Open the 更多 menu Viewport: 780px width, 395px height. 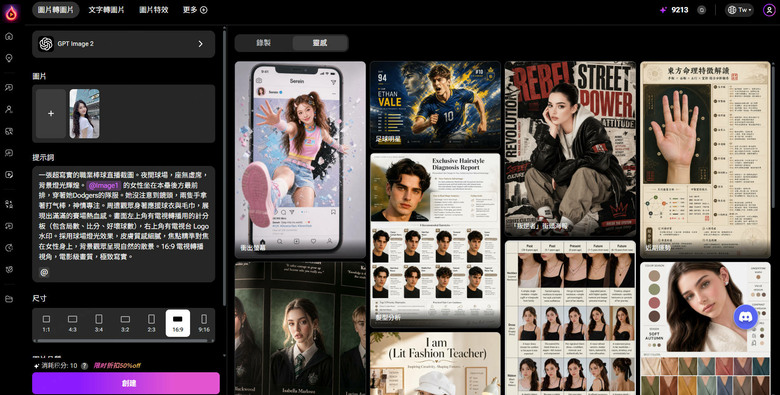coord(195,10)
